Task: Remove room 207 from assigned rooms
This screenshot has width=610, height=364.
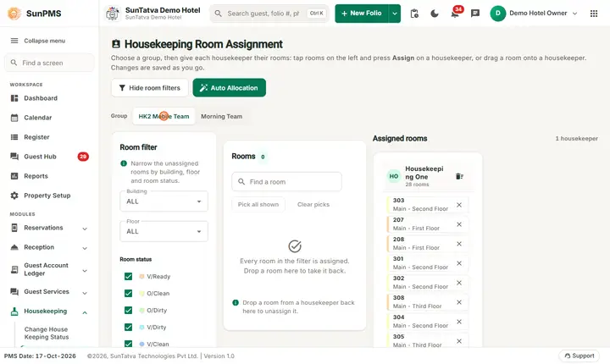Action: pos(459,224)
